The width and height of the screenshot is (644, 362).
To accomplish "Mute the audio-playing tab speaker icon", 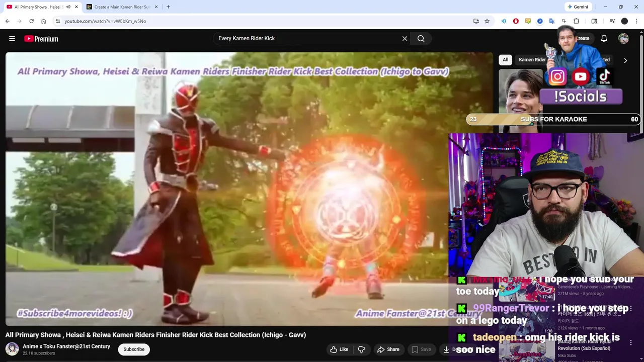I will [x=68, y=7].
